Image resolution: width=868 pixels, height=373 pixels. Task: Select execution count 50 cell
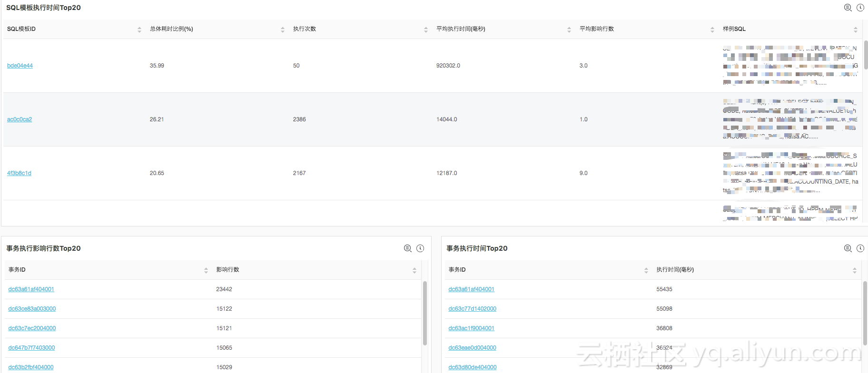(296, 66)
